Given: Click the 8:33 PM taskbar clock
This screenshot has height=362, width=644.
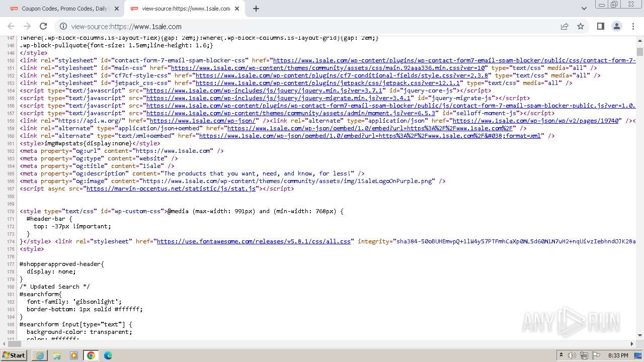Looking at the screenshot, I should click(618, 355).
